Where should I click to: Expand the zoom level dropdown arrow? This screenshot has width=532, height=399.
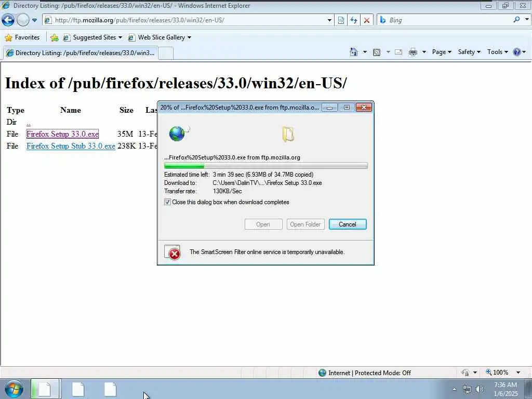[518, 373]
